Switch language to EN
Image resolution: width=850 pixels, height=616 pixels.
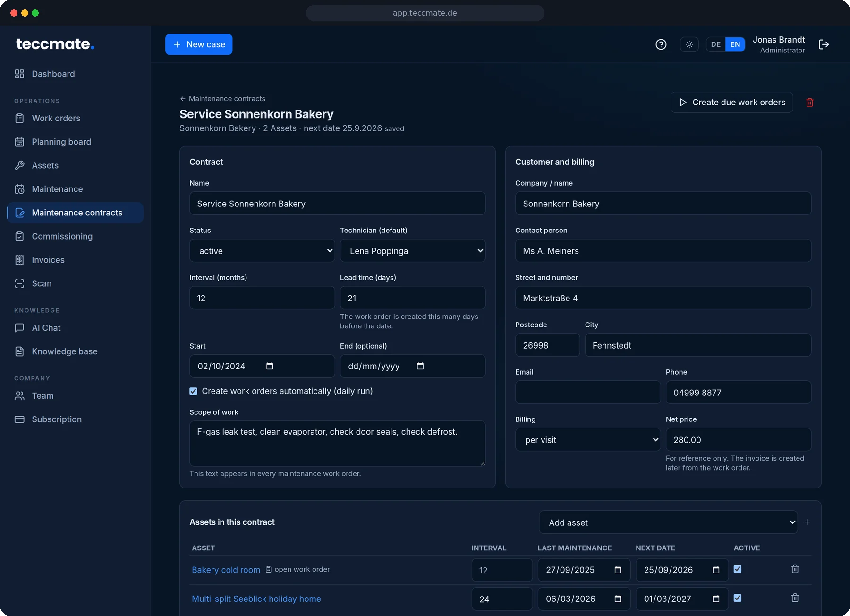coord(735,44)
